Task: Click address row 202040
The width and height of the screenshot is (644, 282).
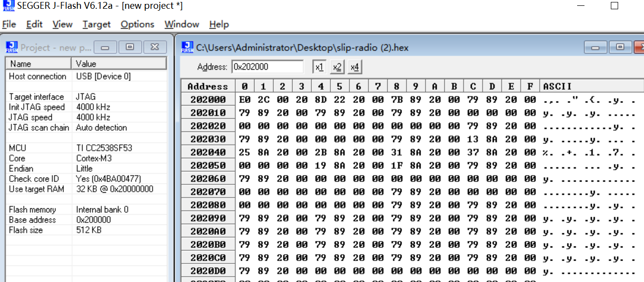Action: (x=208, y=152)
